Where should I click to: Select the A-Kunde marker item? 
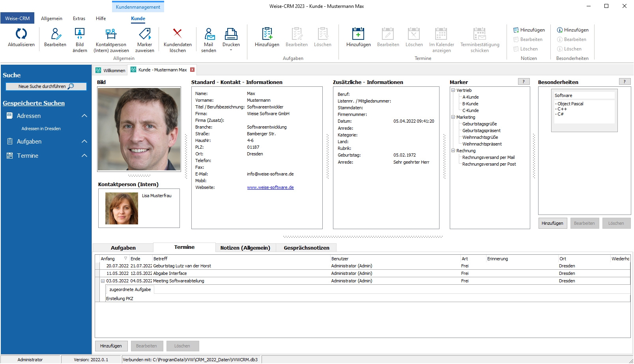470,97
